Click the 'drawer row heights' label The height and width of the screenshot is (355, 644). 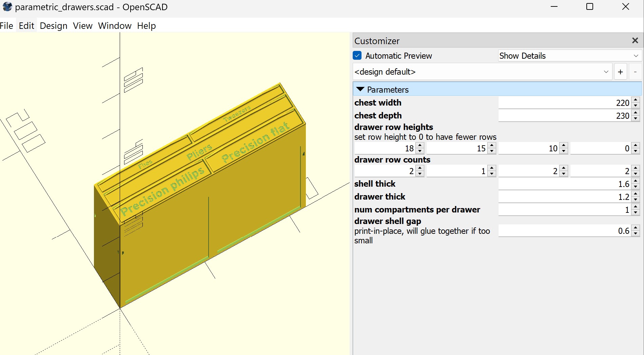(x=394, y=127)
